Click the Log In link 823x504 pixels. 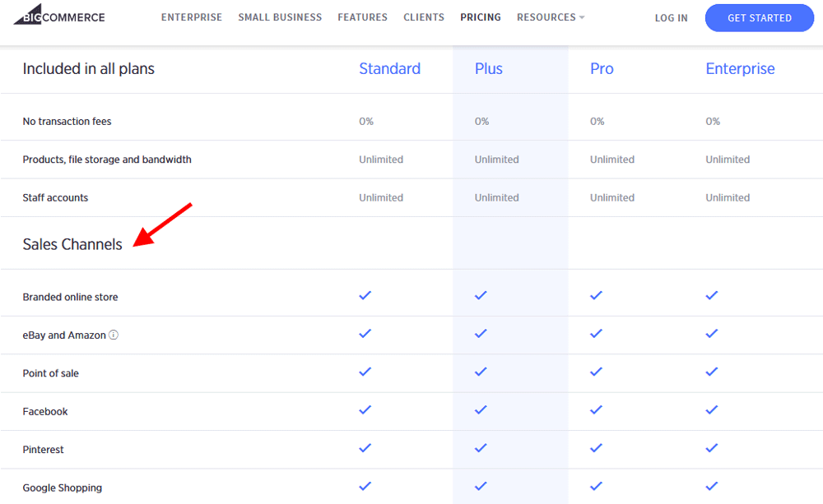(672, 18)
